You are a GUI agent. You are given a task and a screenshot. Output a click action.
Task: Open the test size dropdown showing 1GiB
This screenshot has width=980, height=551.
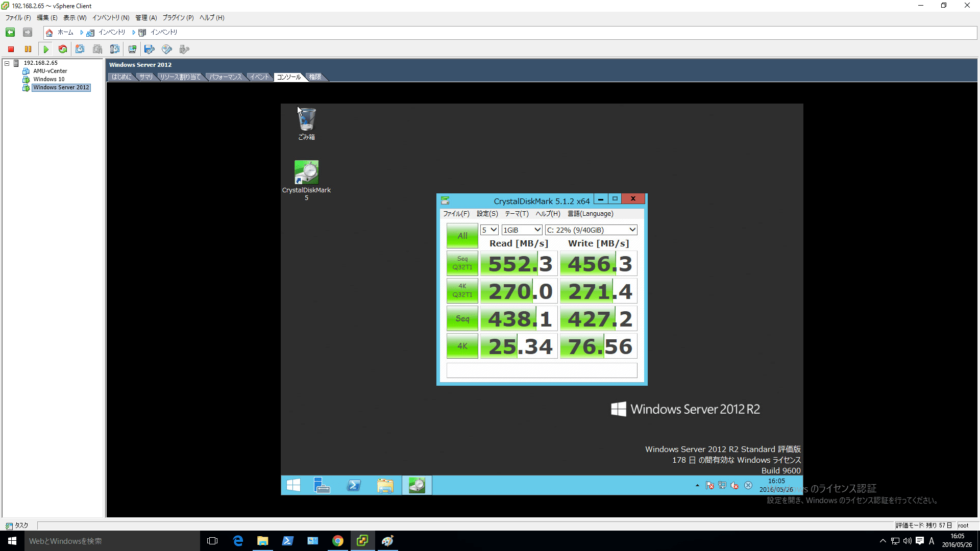pos(522,230)
